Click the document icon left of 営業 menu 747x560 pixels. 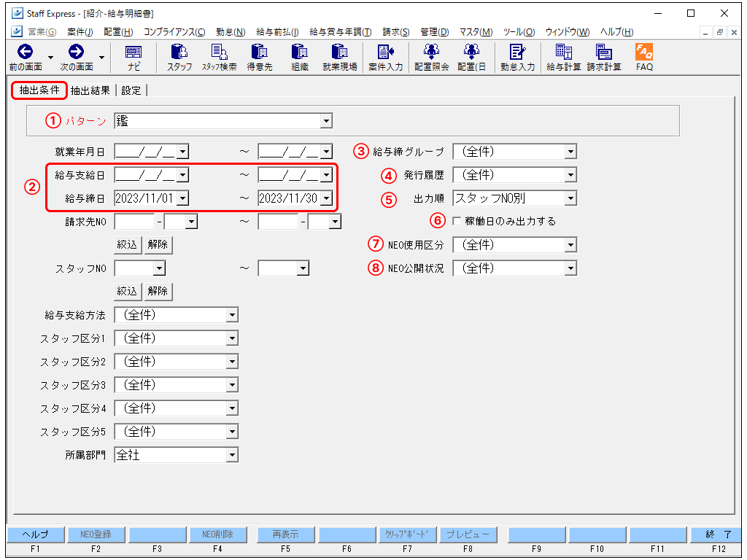click(x=17, y=31)
